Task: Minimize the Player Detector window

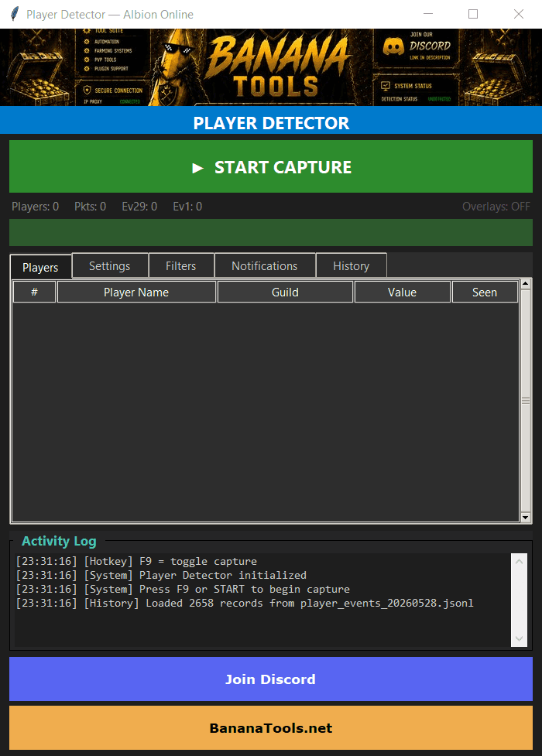Action: click(427, 14)
